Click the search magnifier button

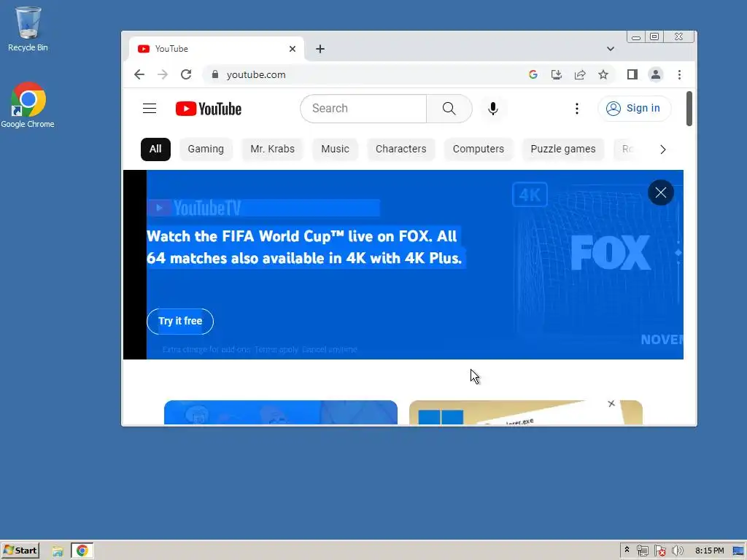(449, 109)
